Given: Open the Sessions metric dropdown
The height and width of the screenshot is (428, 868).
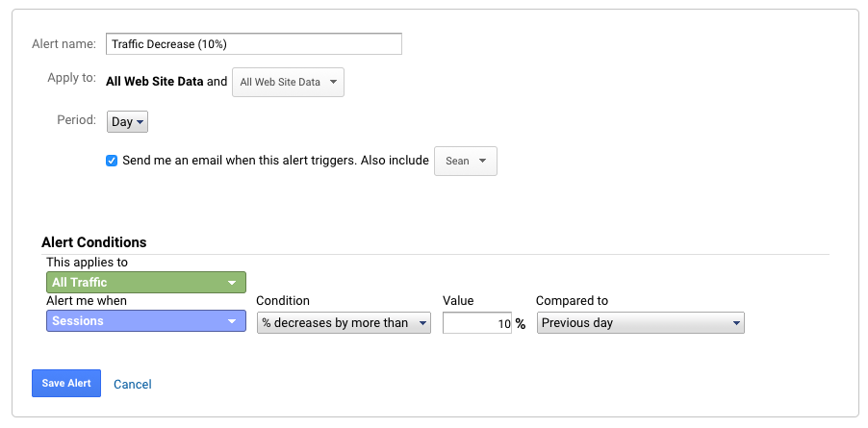Looking at the screenshot, I should coord(145,322).
